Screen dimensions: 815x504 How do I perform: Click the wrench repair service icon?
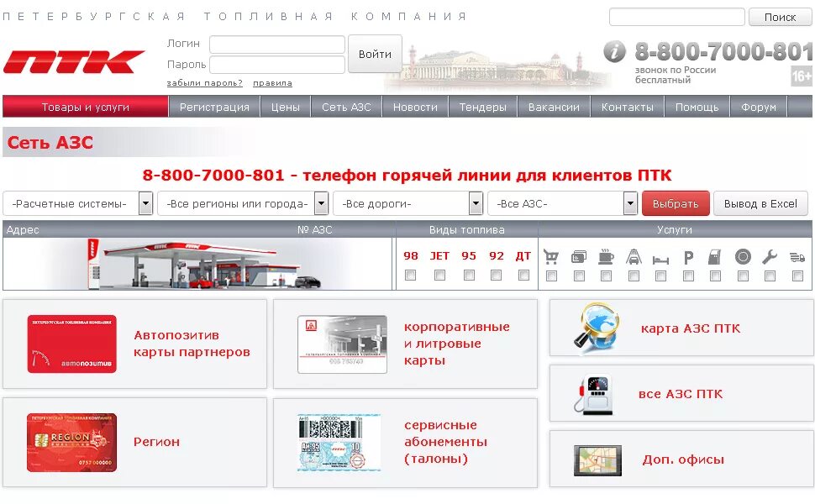coord(770,257)
